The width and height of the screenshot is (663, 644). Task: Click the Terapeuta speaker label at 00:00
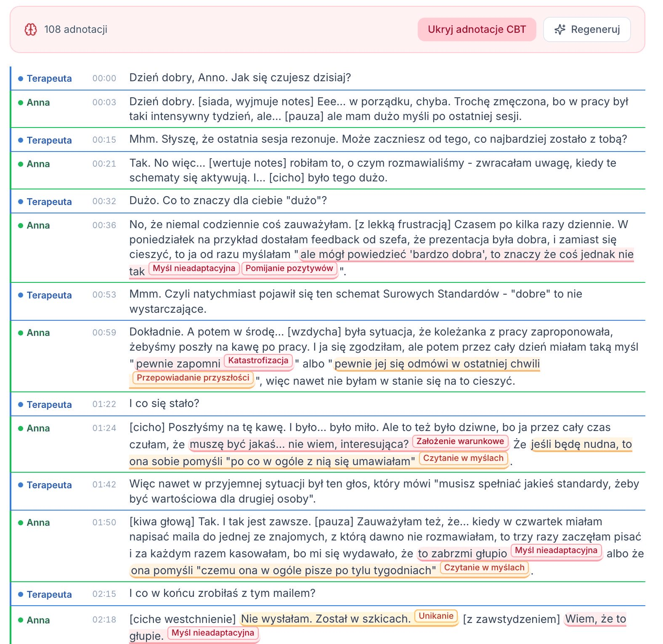click(x=49, y=79)
